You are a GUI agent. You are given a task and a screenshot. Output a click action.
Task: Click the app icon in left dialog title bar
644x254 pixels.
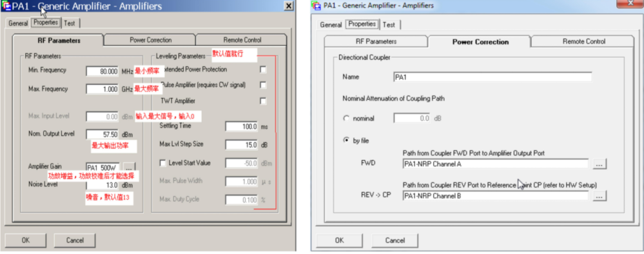click(x=6, y=6)
